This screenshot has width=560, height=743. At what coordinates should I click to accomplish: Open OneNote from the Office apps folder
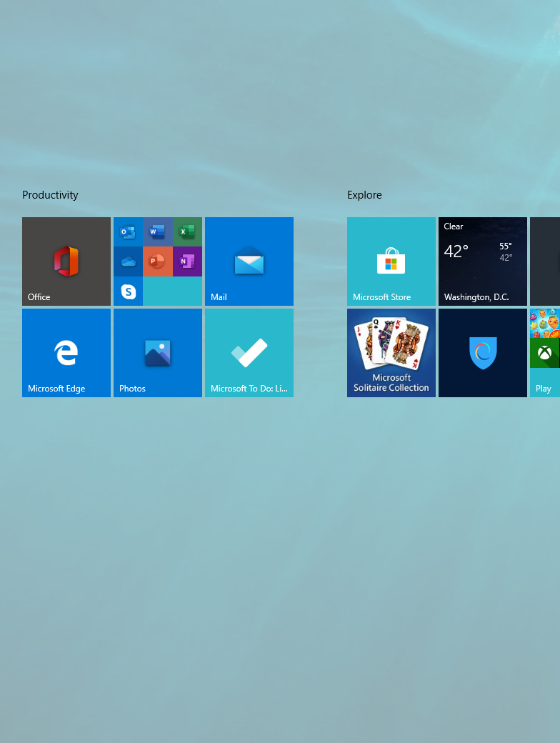coord(188,261)
